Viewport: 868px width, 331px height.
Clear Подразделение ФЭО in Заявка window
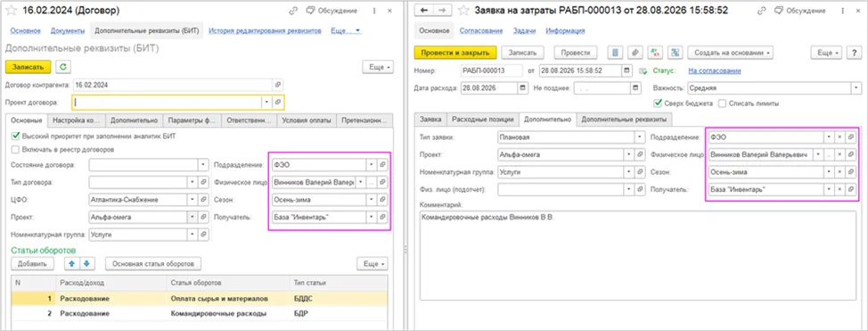point(839,137)
